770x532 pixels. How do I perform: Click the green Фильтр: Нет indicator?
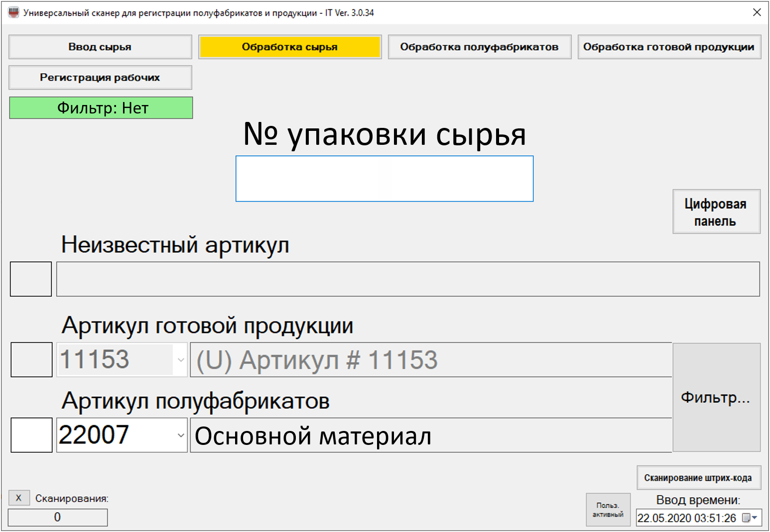[101, 108]
